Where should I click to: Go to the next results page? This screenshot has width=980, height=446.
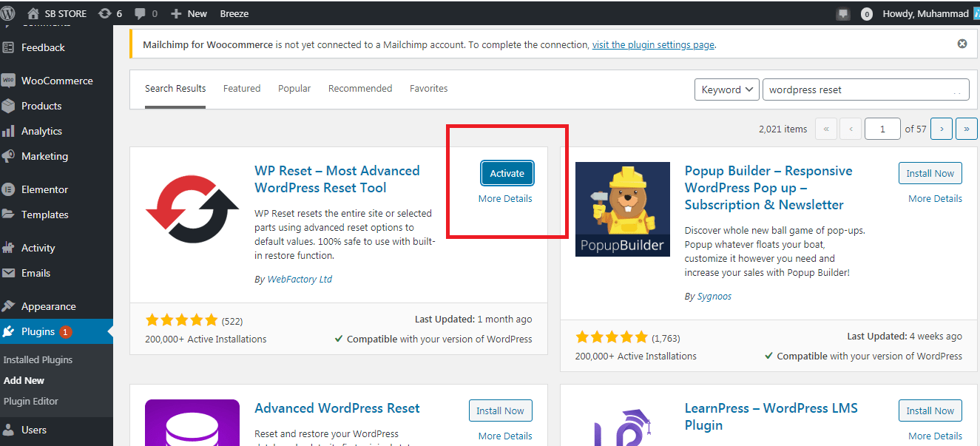coord(942,129)
